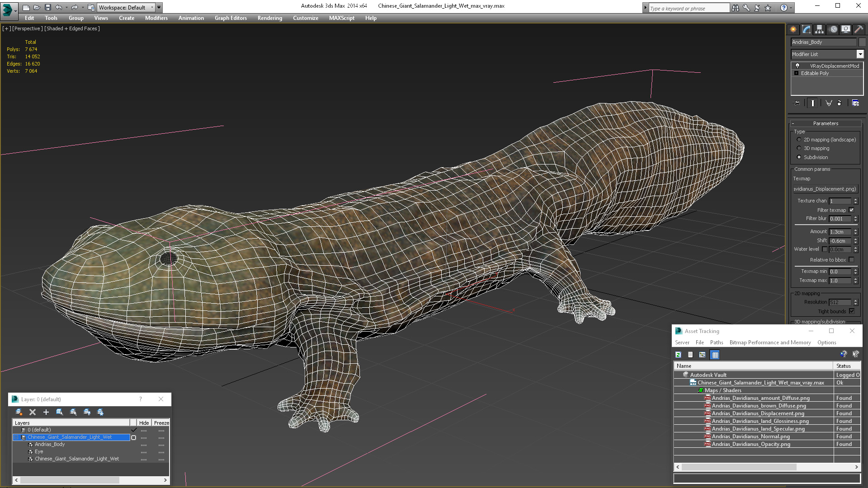The height and width of the screenshot is (488, 868).
Task: Click Add Selected Objects plus icon
Action: [46, 412]
